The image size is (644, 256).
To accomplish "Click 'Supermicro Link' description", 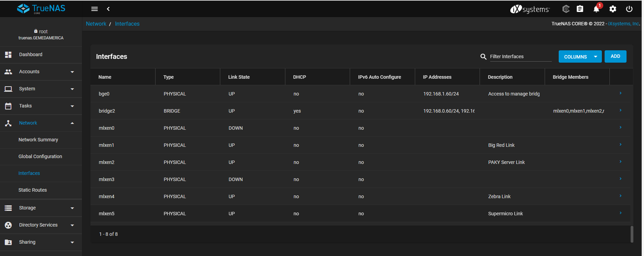I will [505, 214].
